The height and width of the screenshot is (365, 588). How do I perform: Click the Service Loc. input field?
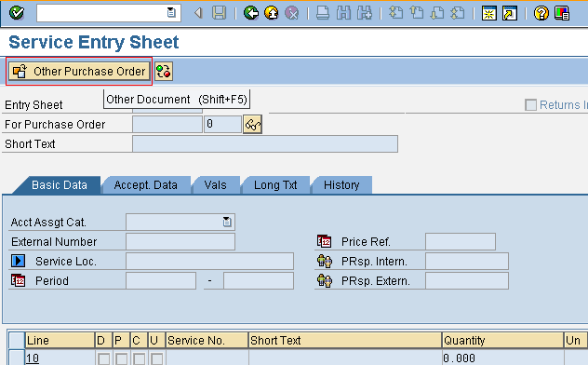[x=209, y=261]
